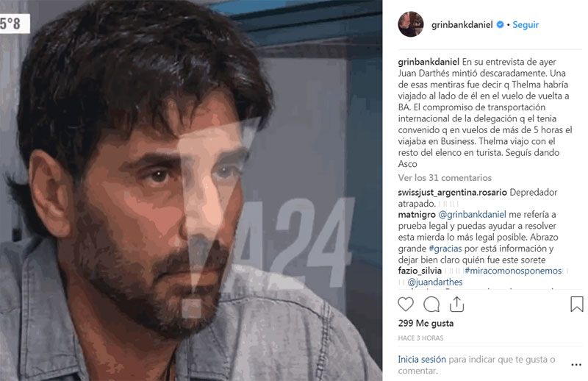Click the verified badge beside grinbankdaniel
588x381 pixels.
500,25
